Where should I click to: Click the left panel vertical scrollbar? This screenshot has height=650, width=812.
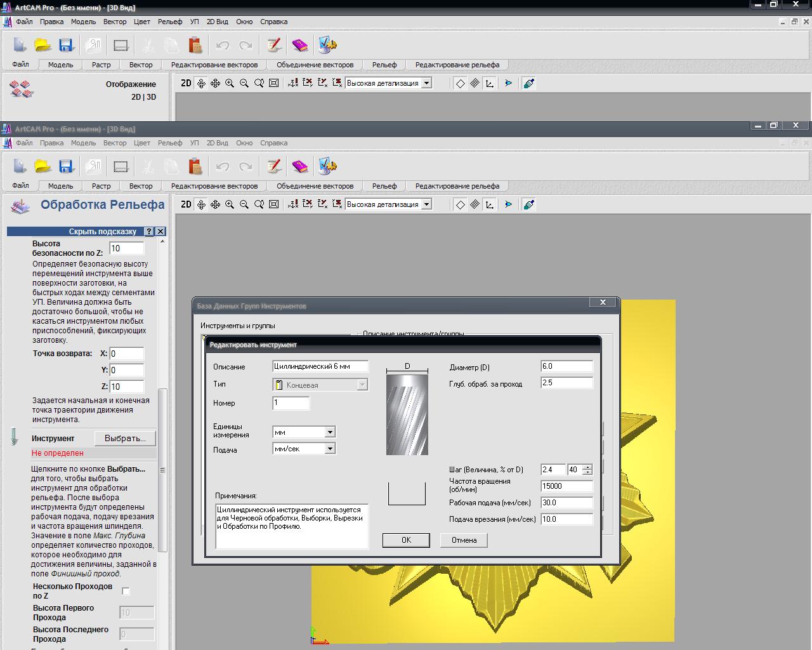[162, 470]
